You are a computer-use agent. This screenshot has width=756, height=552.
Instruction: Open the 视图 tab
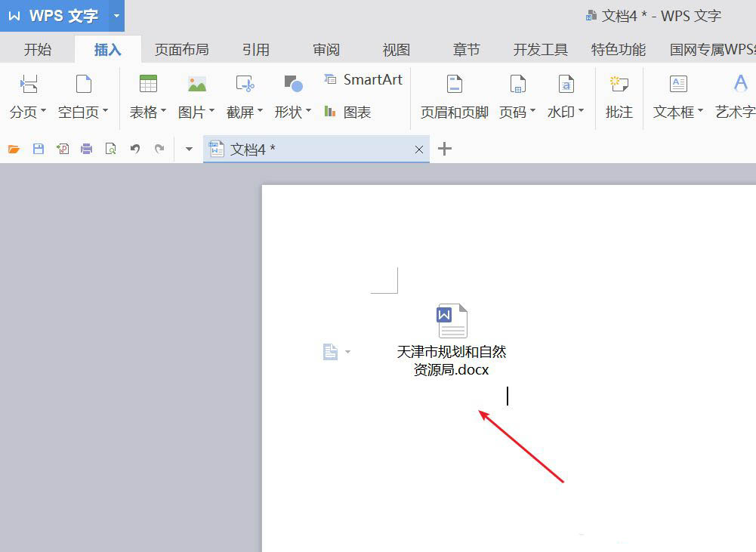click(x=397, y=49)
